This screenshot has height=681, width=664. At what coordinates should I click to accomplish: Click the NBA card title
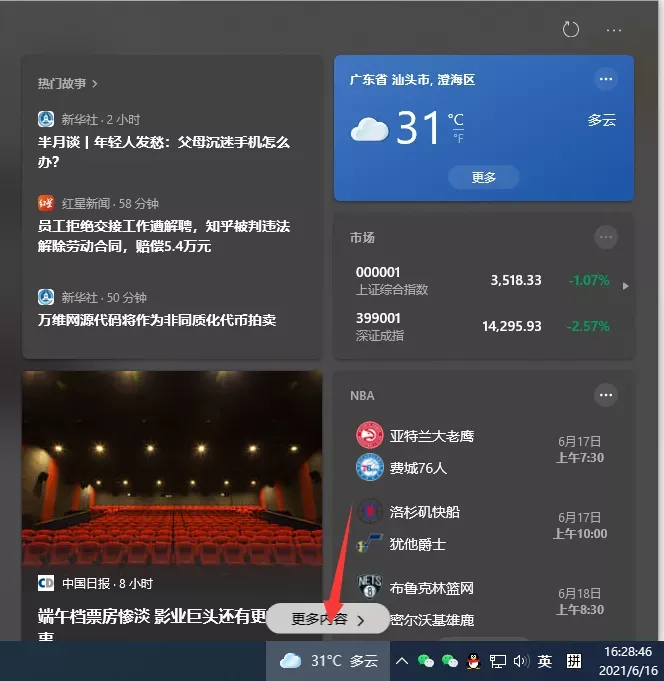click(x=362, y=396)
